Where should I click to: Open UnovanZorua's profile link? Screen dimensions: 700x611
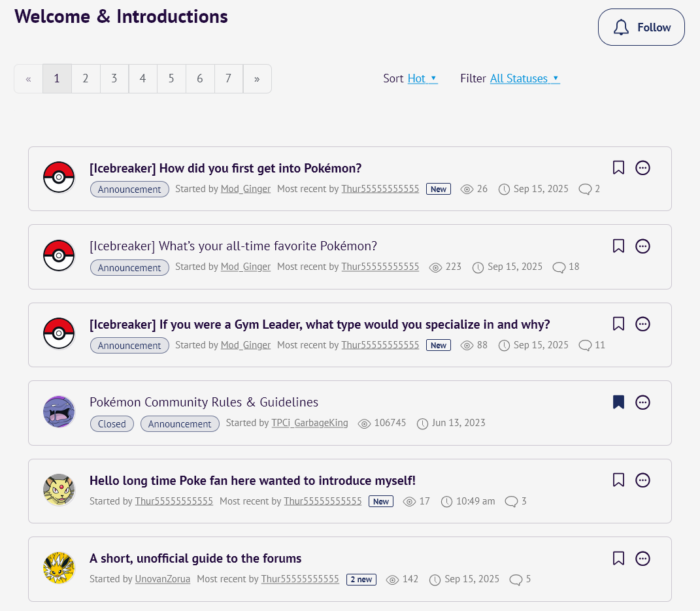pos(163,580)
